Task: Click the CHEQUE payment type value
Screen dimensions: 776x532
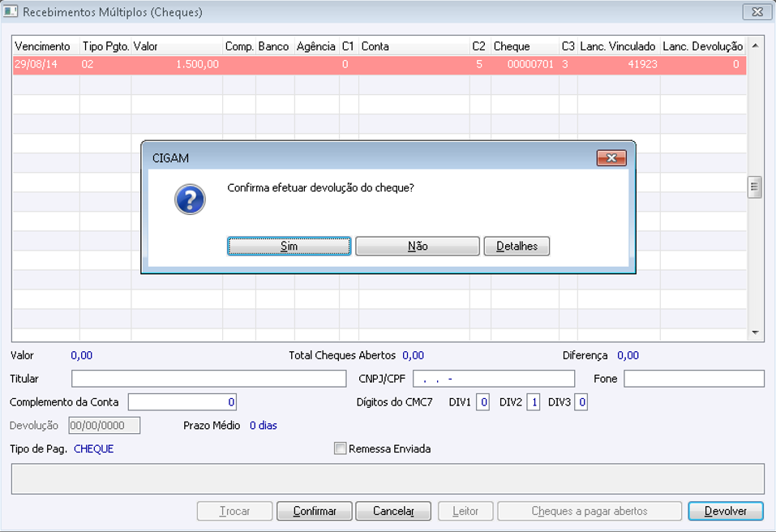Action: [93, 448]
